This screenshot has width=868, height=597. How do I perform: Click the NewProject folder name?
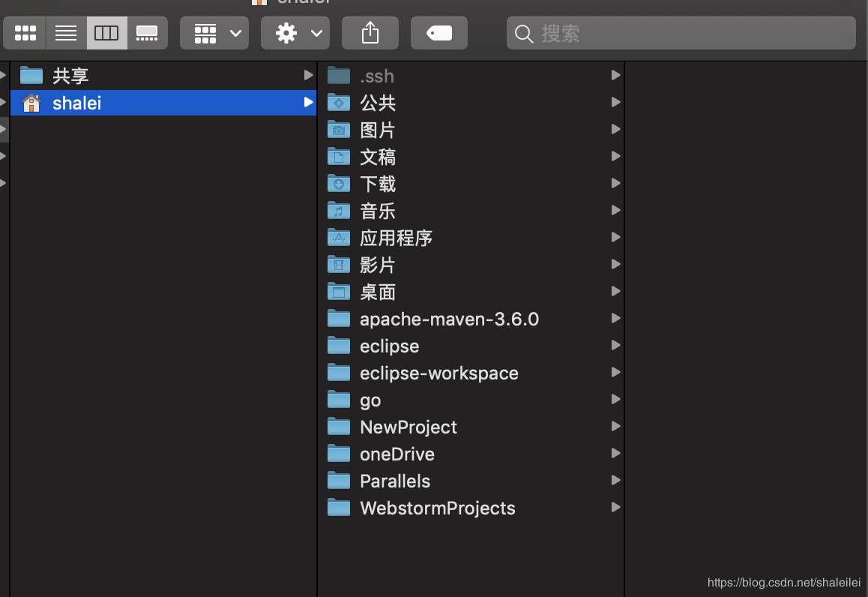pos(409,427)
